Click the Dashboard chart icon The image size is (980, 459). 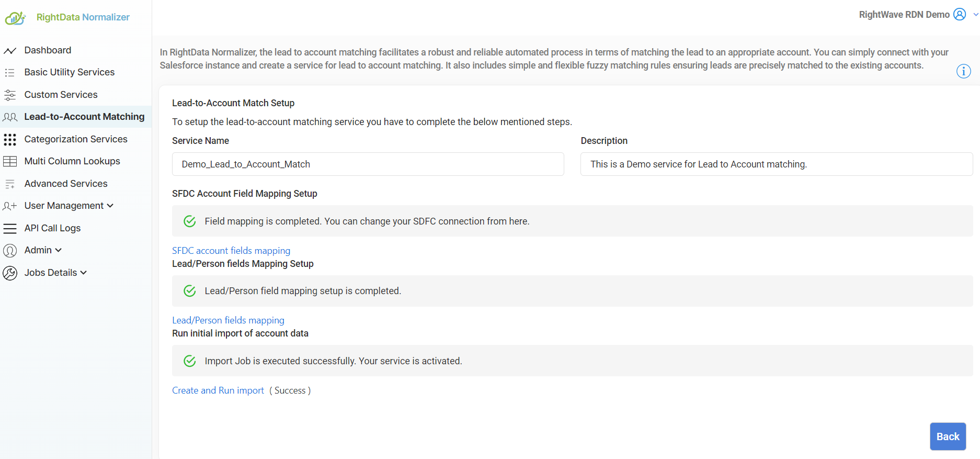click(x=10, y=51)
